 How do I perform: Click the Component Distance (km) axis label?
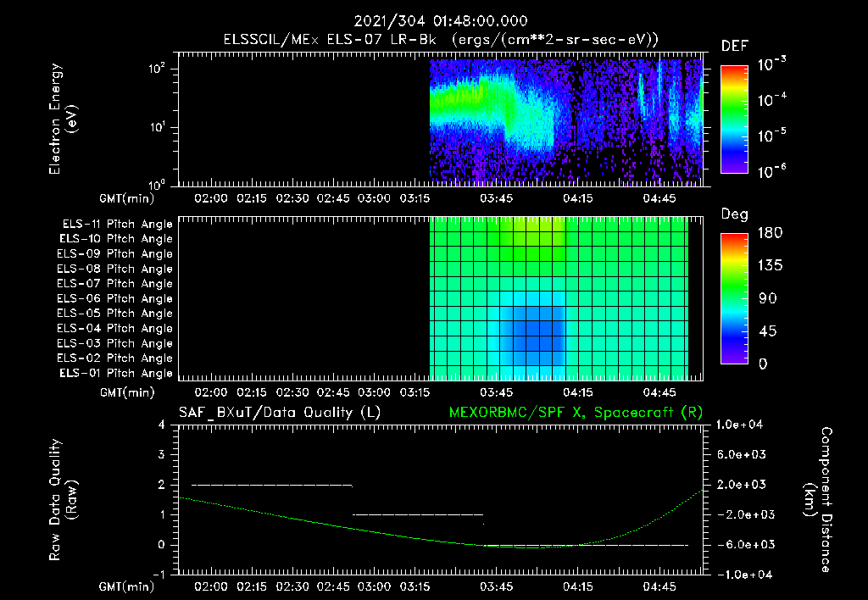818,500
